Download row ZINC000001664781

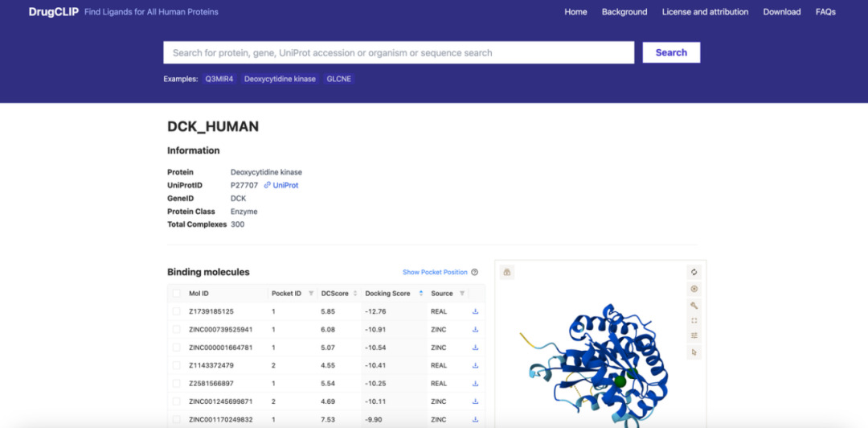475,348
